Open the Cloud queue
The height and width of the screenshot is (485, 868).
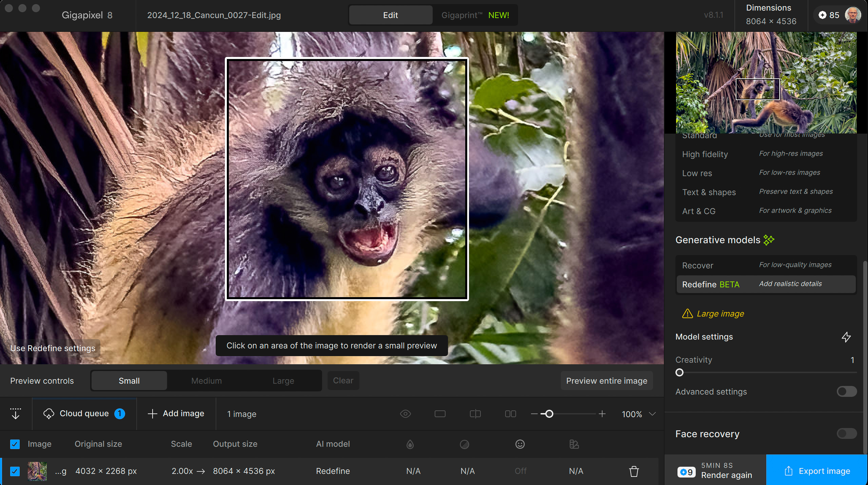pos(84,413)
